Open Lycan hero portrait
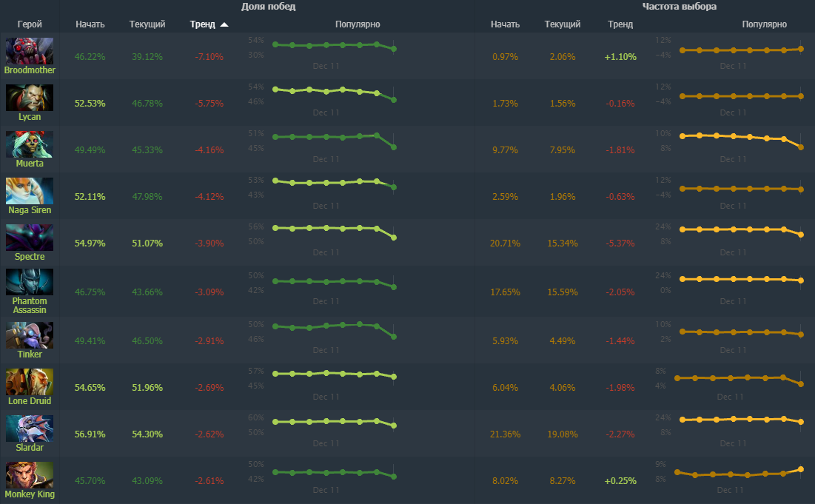 (30, 98)
